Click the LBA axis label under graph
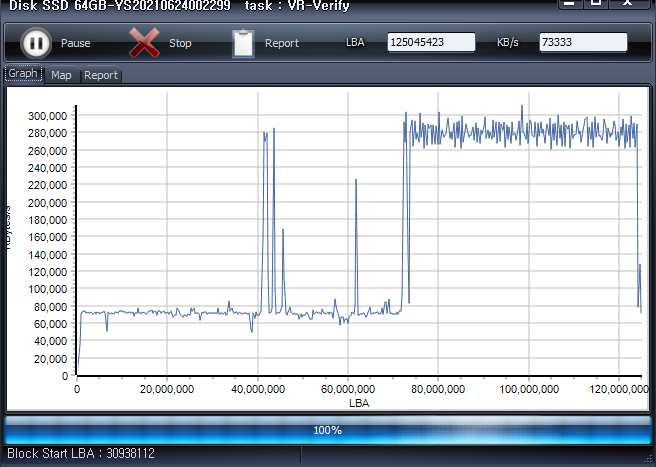The height and width of the screenshot is (467, 656). point(358,402)
